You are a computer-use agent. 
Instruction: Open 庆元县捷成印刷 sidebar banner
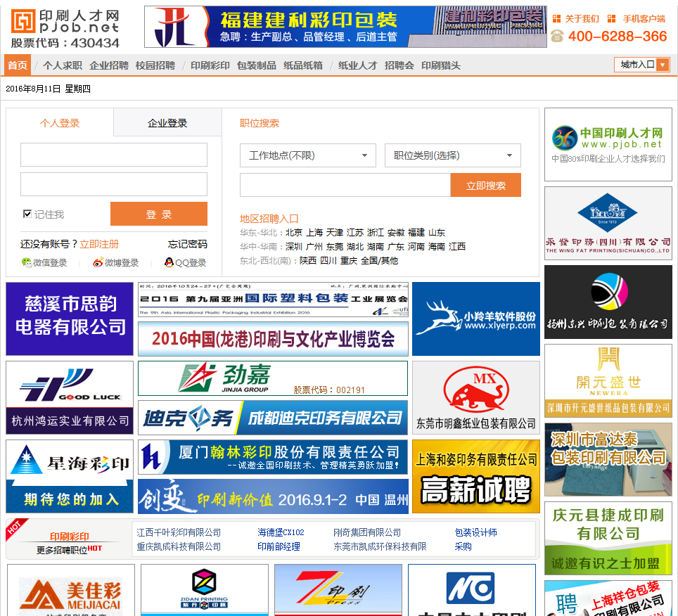pos(608,538)
